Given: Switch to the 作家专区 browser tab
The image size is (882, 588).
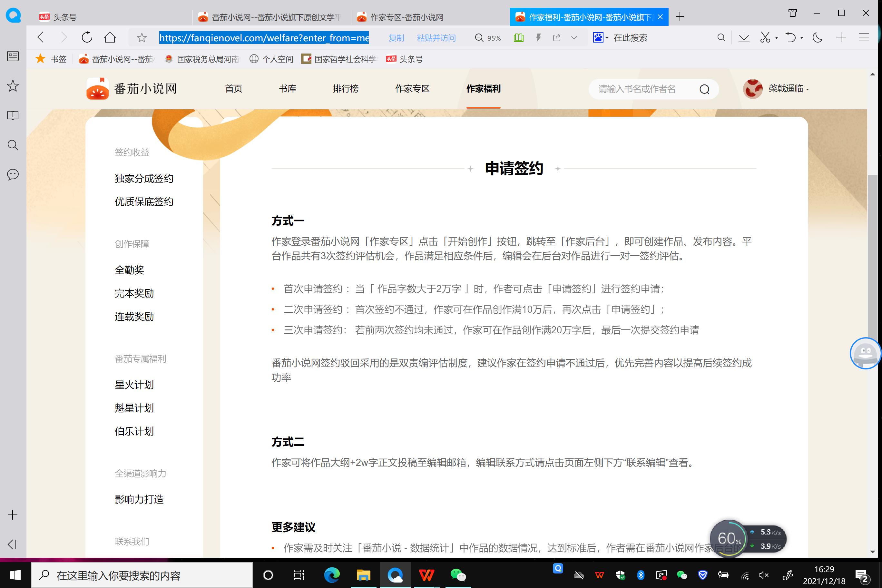Looking at the screenshot, I should pyautogui.click(x=399, y=17).
